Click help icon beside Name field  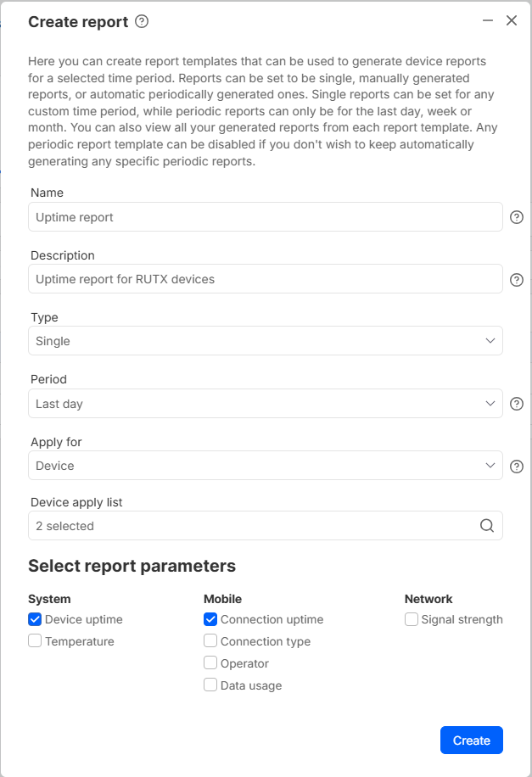point(516,217)
